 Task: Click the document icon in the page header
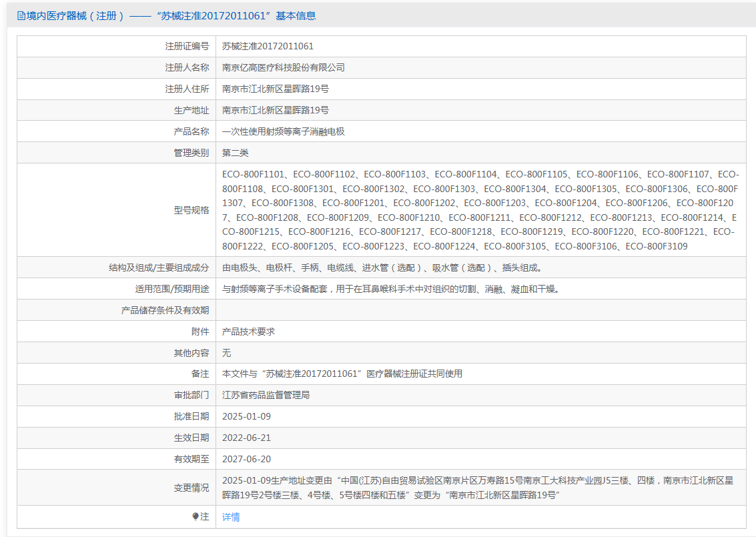click(x=21, y=16)
